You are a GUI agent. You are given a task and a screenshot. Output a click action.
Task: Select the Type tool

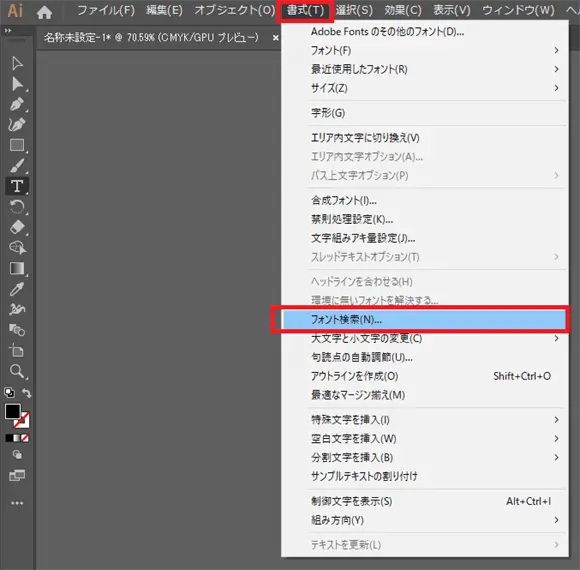[x=17, y=186]
